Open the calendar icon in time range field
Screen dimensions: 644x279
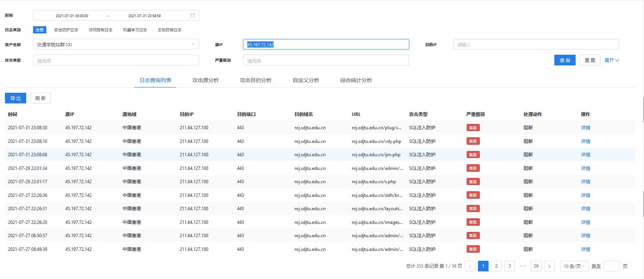coord(193,16)
